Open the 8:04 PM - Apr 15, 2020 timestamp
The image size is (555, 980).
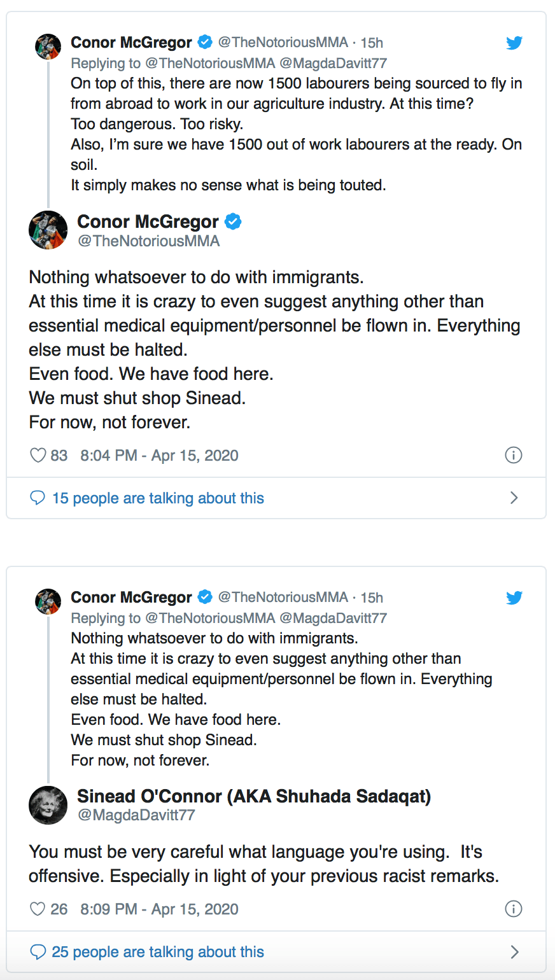[159, 456]
